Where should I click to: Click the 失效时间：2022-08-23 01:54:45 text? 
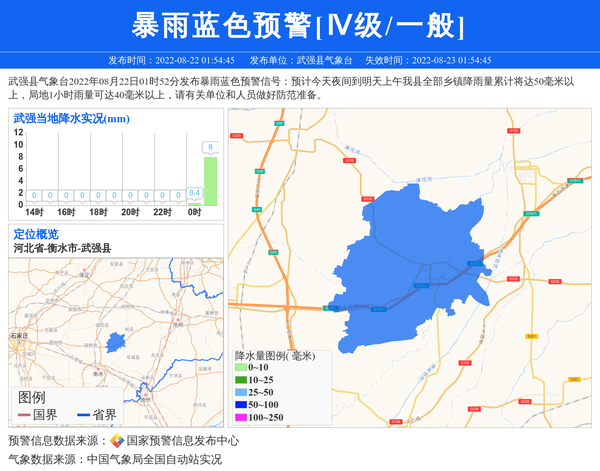pyautogui.click(x=428, y=60)
